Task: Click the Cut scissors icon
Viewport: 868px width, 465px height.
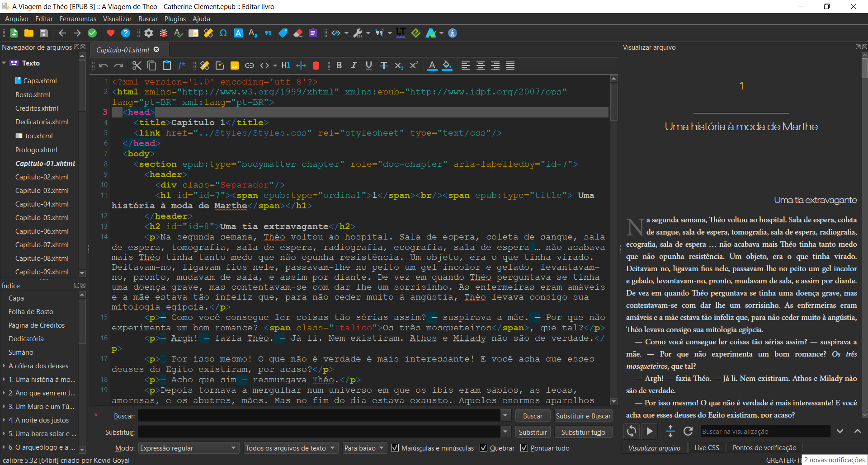Action: pos(137,66)
